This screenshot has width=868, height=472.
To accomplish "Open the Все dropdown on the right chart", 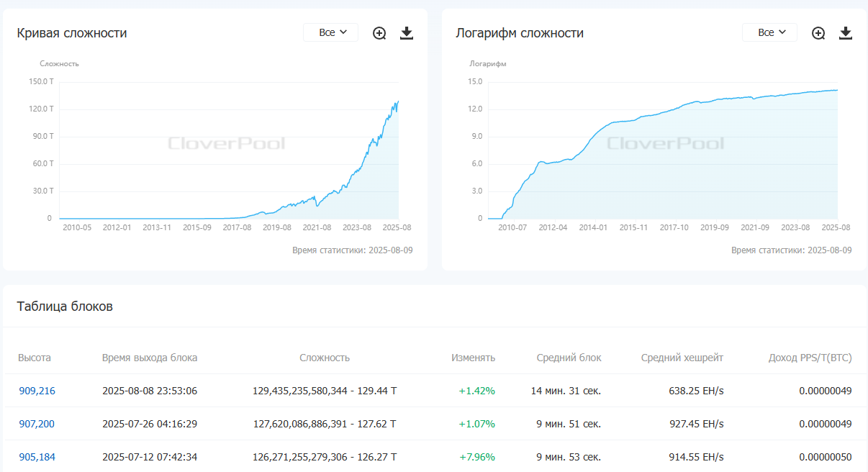I will [769, 32].
